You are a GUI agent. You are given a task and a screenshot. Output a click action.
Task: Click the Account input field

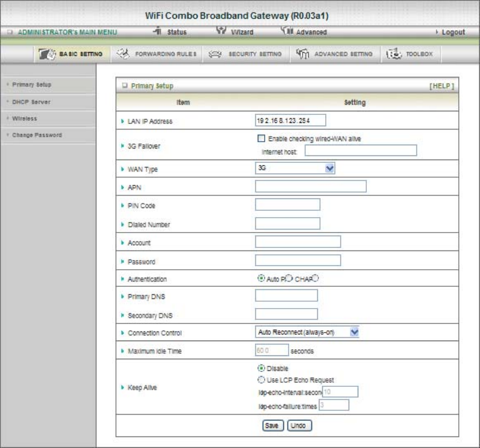[x=298, y=242]
